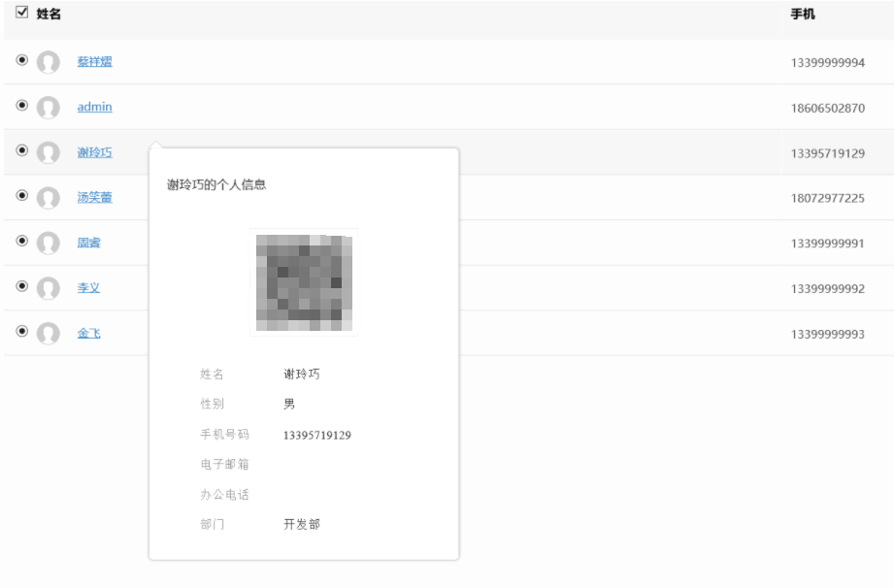Select radio button for admin row
The image size is (894, 588).
pyautogui.click(x=21, y=105)
